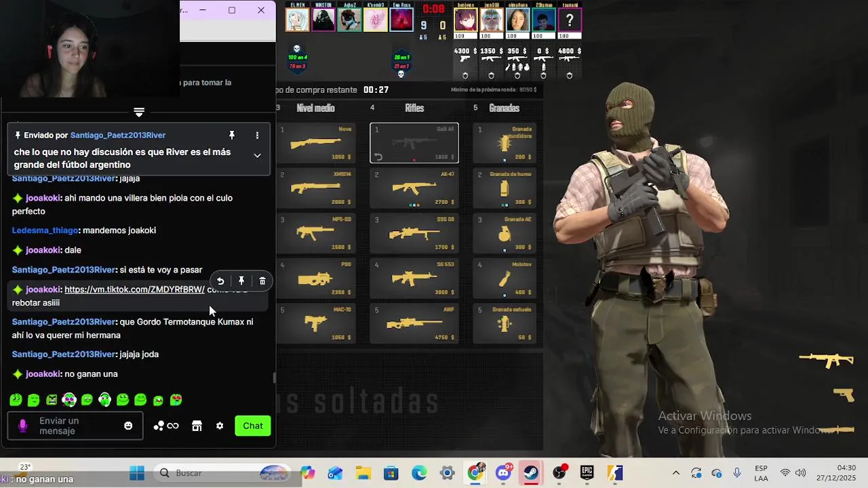
Task: Pick the P90 weapon slot
Action: click(316, 279)
